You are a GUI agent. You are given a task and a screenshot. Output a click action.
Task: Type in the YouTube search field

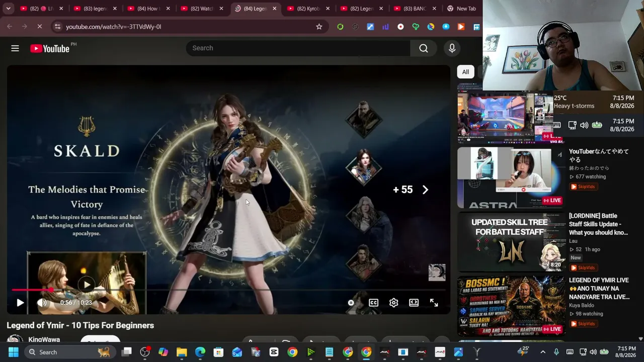[x=298, y=48]
